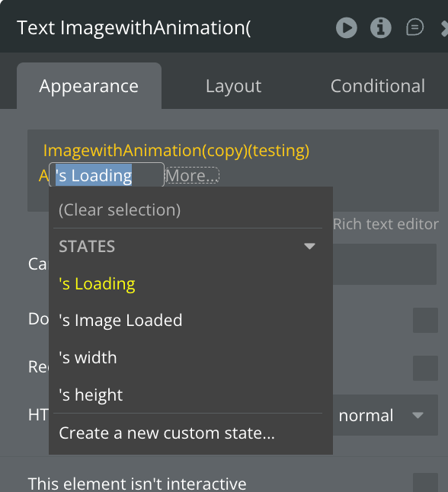Viewport: 448px width, 492px height.
Task: Open the normal dropdown arrow
Action: coord(418,415)
